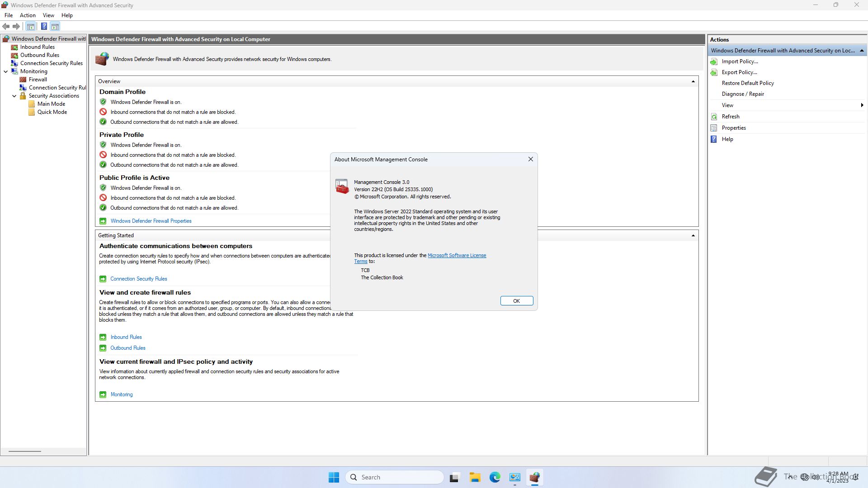This screenshot has width=868, height=488.
Task: Open the Action menu
Action: tap(28, 15)
